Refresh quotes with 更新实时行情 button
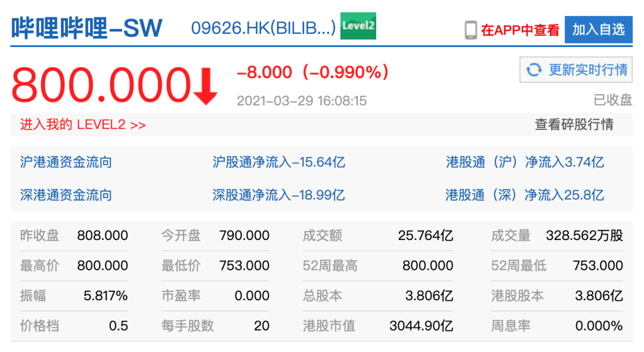Viewport: 644px width, 352px height. point(576,70)
